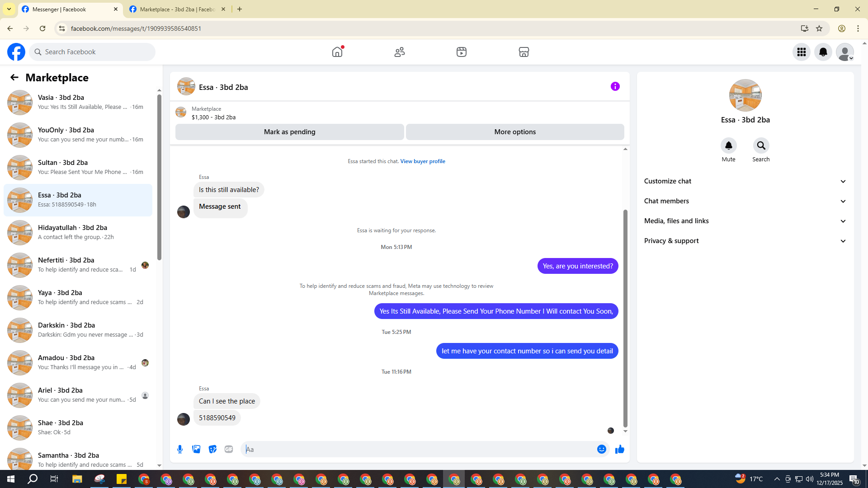Viewport: 868px width, 488px height.
Task: Open the Facebook apps grid menu
Action: point(801,52)
